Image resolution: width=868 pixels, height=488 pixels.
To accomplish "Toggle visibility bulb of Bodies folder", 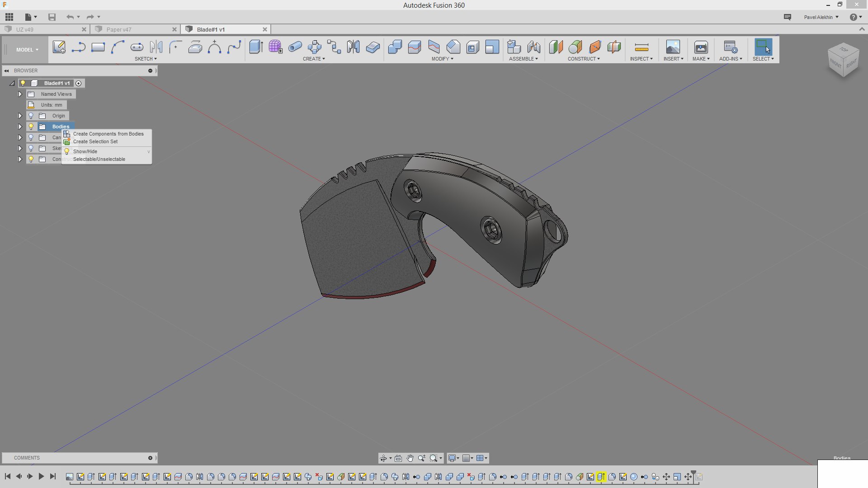I will coord(31,127).
